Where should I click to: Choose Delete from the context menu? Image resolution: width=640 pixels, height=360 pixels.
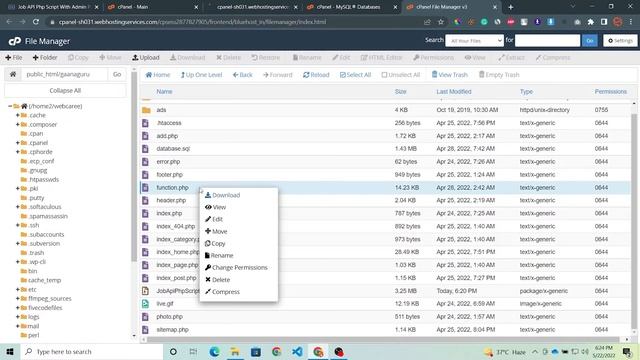(218, 280)
